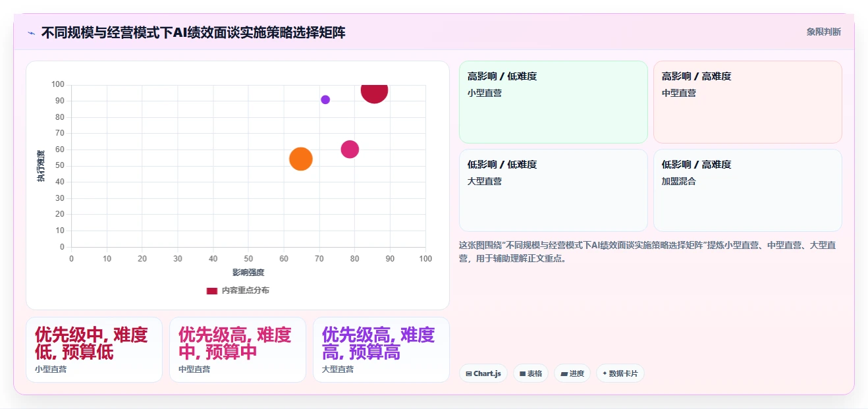Click the Chart.js tag chip
868x409 pixels.
[483, 373]
